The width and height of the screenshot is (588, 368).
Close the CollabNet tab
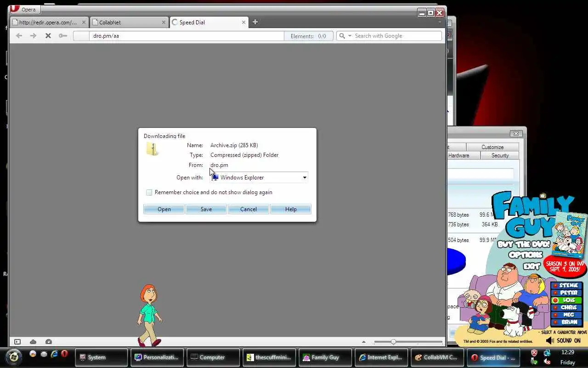(164, 22)
